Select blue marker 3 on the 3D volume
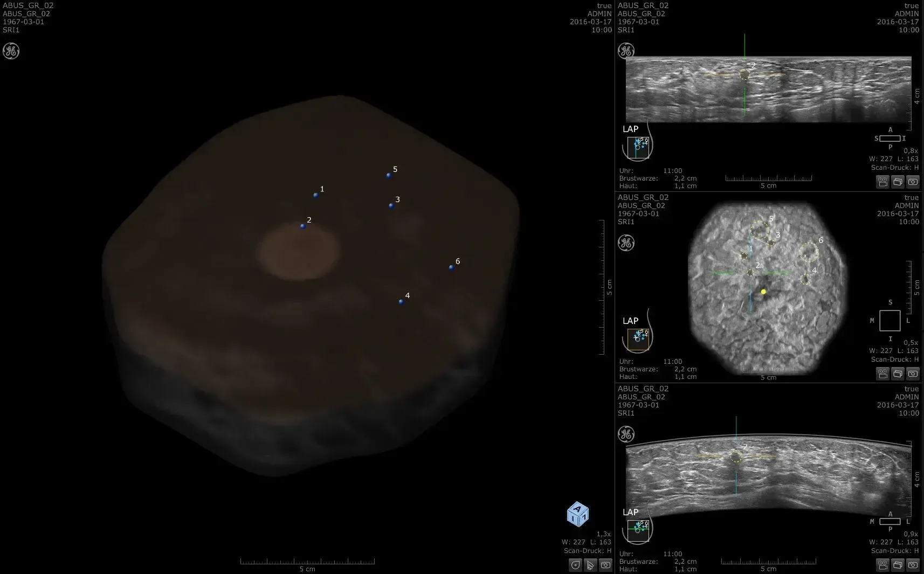 tap(391, 206)
